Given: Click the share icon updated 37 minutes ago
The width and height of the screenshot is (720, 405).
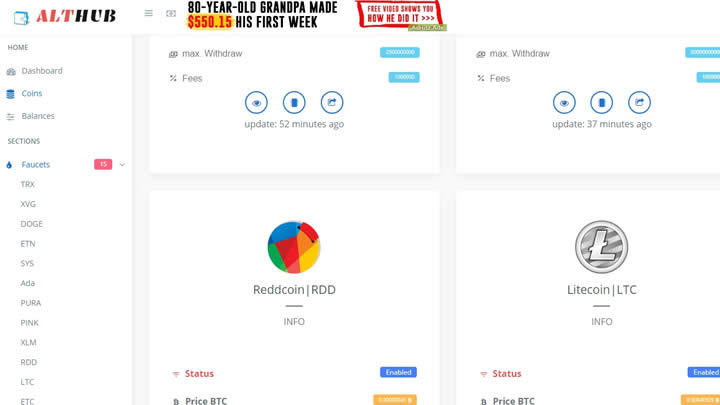Looking at the screenshot, I should tap(639, 102).
